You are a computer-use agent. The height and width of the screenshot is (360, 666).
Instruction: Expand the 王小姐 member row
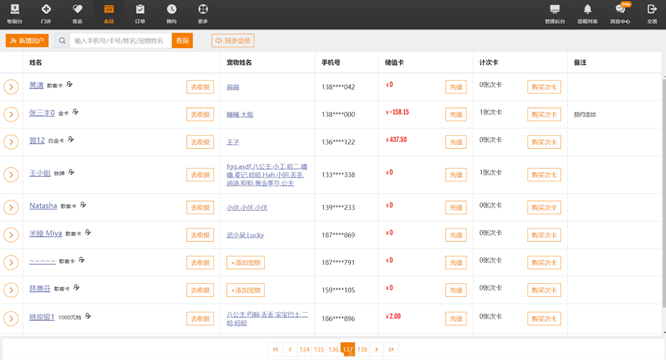[11, 174]
